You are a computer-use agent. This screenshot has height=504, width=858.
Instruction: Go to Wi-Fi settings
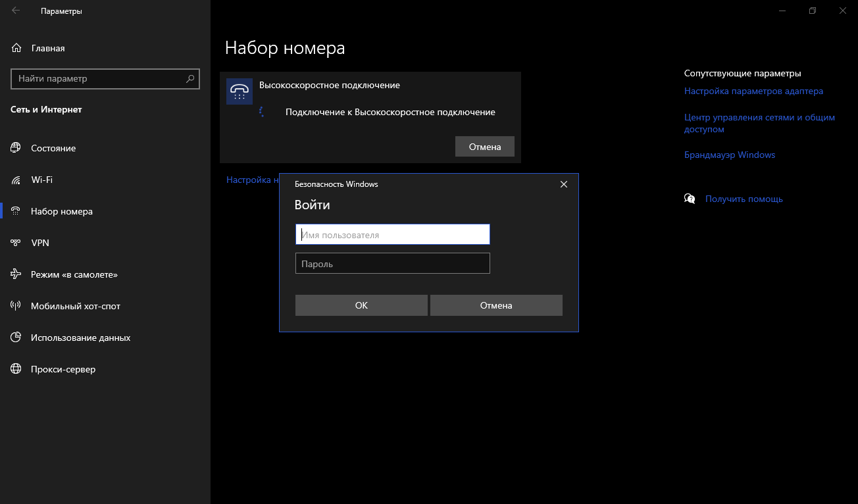tap(105, 180)
